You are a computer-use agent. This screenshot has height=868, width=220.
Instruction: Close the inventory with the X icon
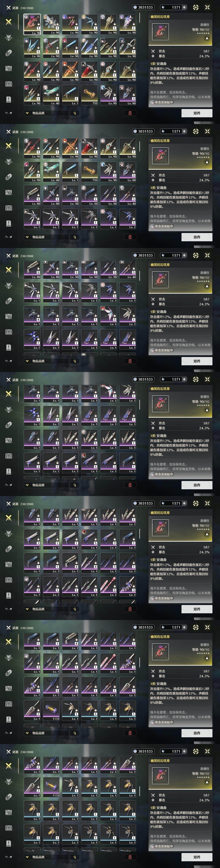207,7
